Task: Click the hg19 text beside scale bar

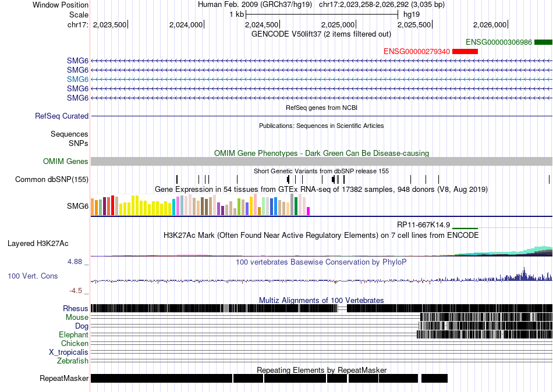Action: pyautogui.click(x=411, y=15)
